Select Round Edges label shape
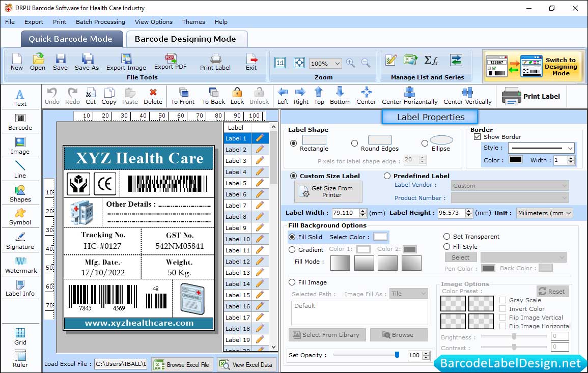588x373 pixels. 354,143
